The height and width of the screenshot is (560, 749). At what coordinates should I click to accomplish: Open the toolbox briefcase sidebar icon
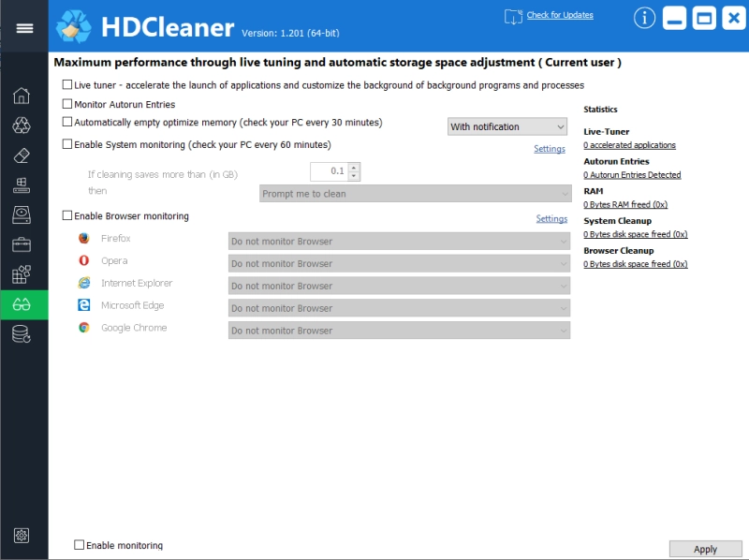click(x=22, y=244)
